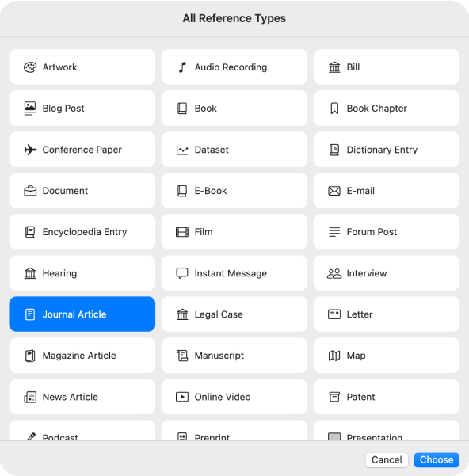Screen dimensions: 469x476
Task: Select the Forum Post label
Action: coord(372,232)
